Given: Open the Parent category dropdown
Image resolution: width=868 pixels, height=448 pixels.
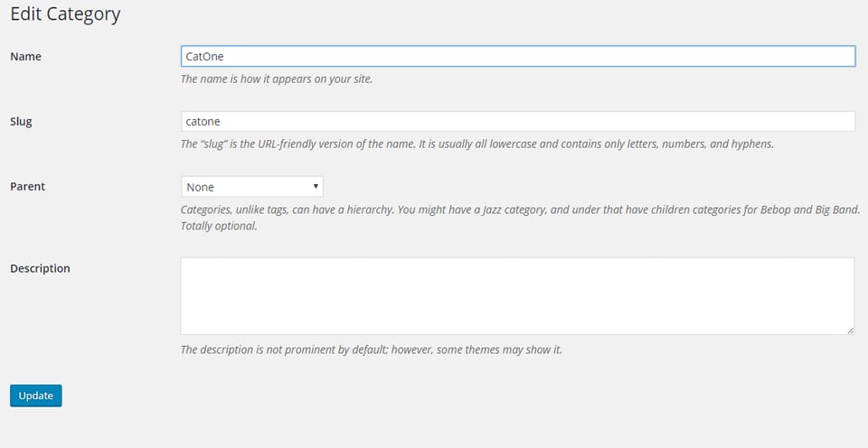Looking at the screenshot, I should click(x=252, y=187).
